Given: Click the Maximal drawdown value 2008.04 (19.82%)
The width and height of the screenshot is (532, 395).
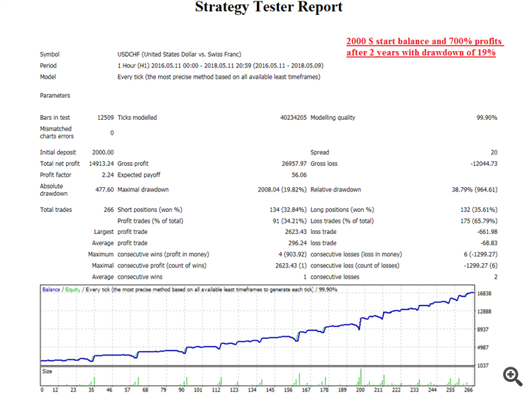Looking at the screenshot, I should tap(282, 189).
